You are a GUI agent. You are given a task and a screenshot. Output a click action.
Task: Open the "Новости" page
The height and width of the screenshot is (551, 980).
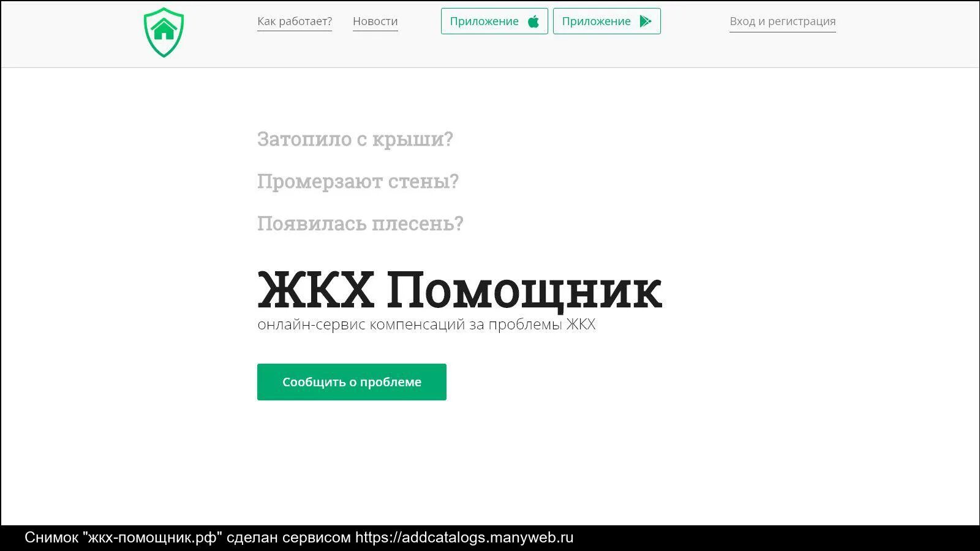coord(375,21)
